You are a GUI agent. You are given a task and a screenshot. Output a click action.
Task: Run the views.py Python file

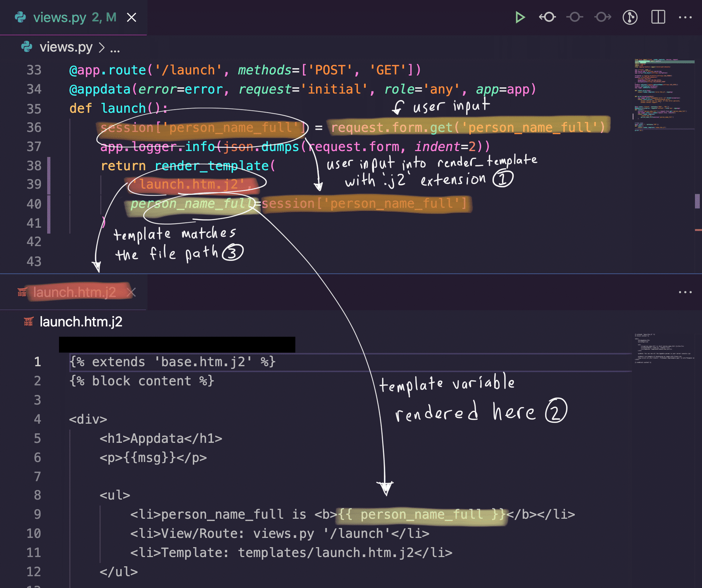(x=520, y=17)
